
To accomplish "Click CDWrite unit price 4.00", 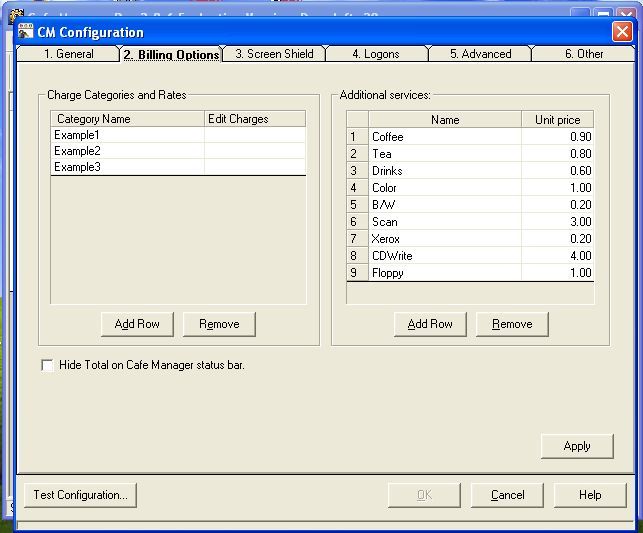I will point(557,256).
